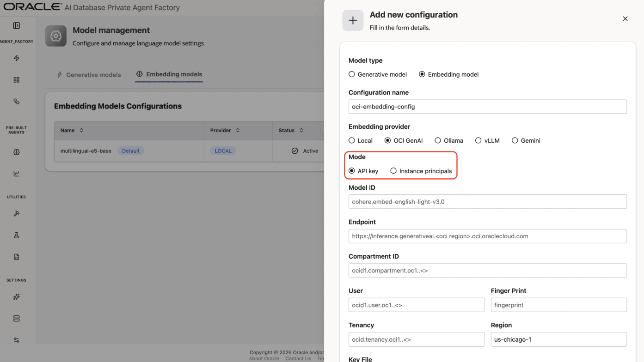Close the Add new configuration panel
This screenshot has height=362, width=644.
pos(625,18)
